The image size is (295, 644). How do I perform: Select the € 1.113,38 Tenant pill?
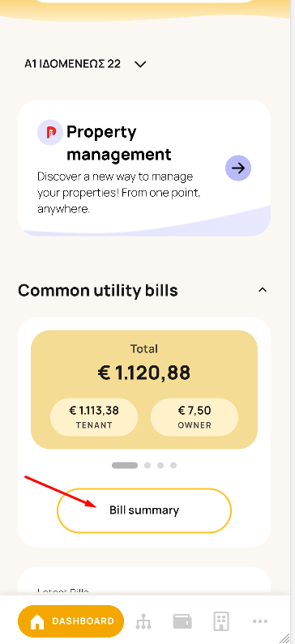tap(94, 417)
